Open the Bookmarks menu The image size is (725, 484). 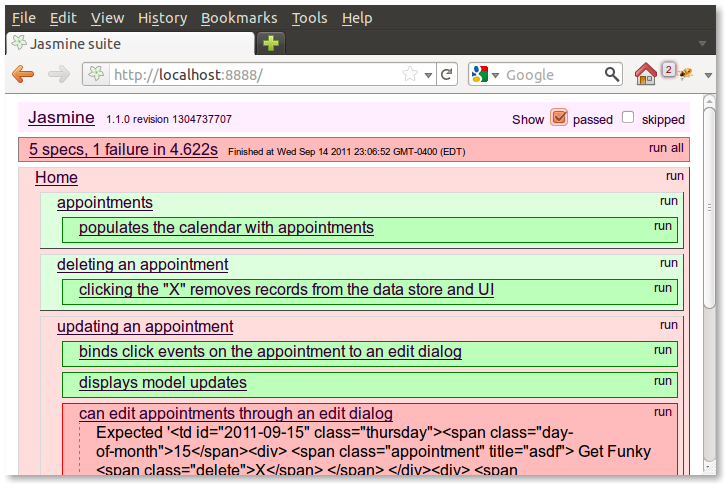tap(239, 18)
